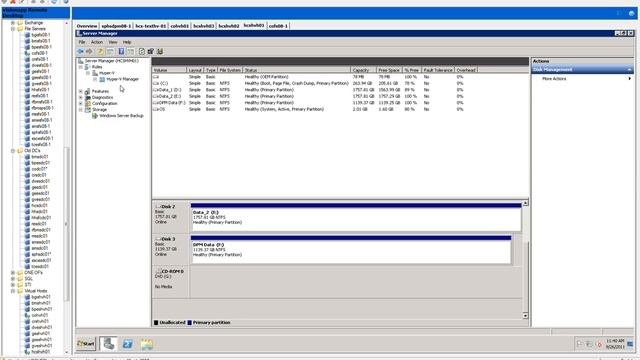Collapse the Hyper-V node
Image resolution: width=640 pixels, height=360 pixels.
tap(88, 73)
